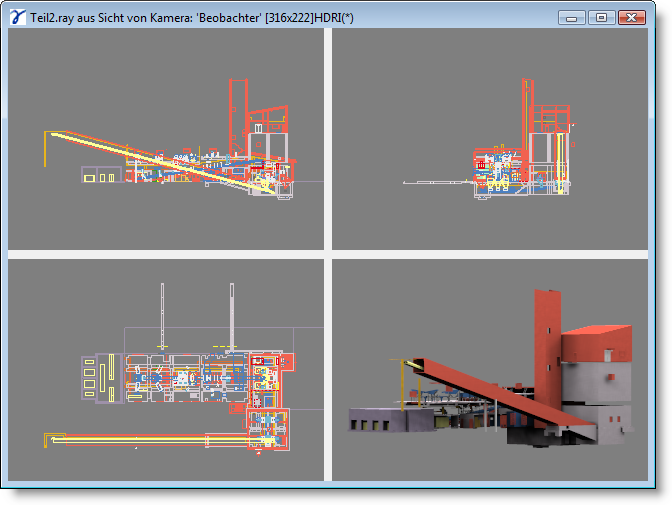The image size is (672, 505).
Task: Close the Teil2.ray window
Action: [x=632, y=18]
